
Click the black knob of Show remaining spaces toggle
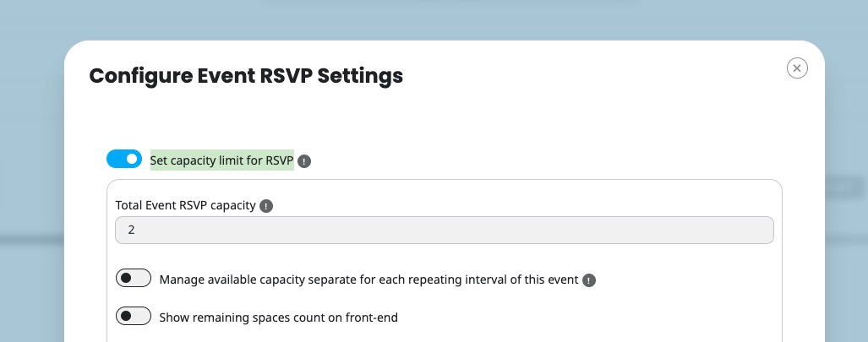[x=126, y=316]
